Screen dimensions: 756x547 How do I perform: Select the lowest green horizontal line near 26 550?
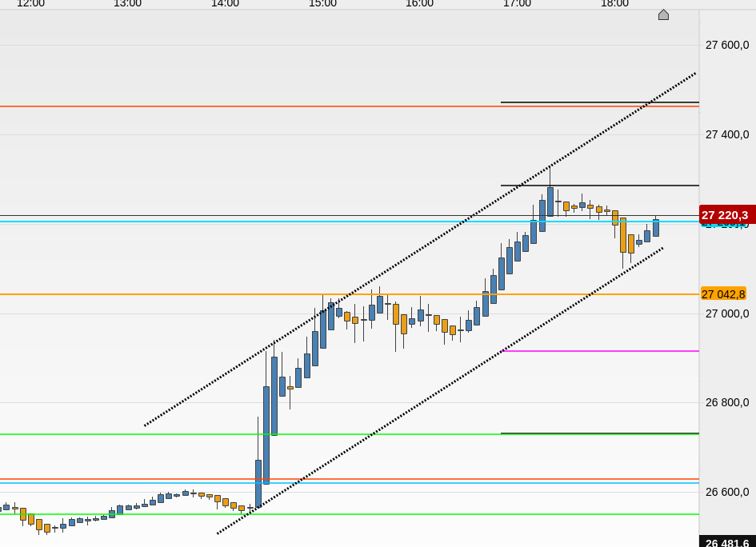coord(350,514)
